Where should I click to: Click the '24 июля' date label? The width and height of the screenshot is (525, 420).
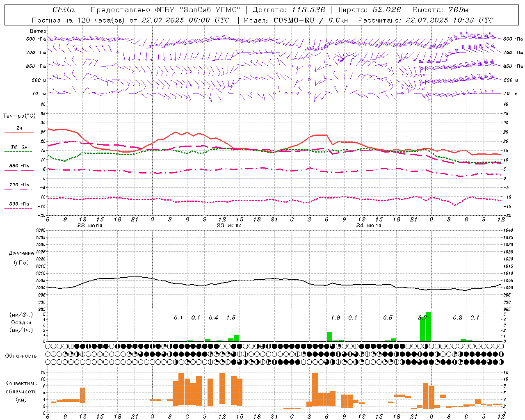(x=369, y=226)
